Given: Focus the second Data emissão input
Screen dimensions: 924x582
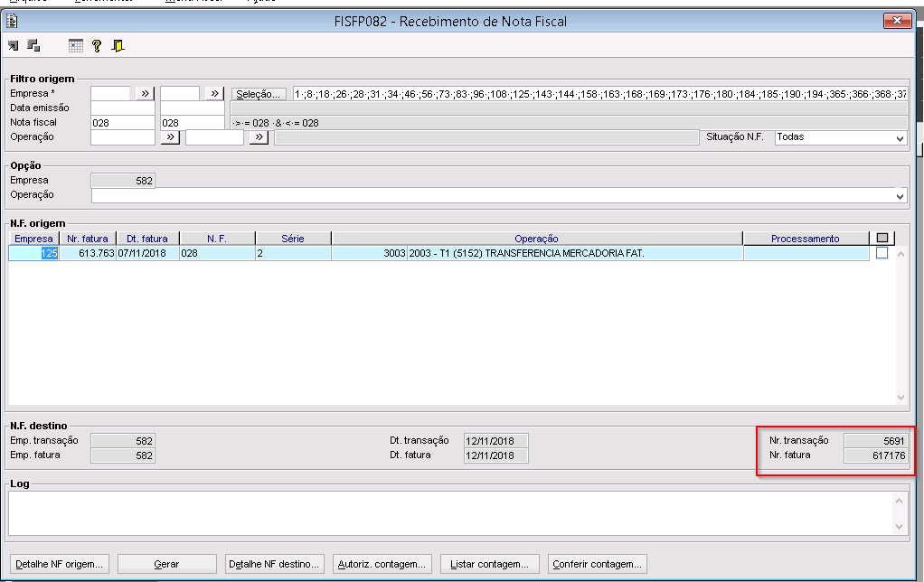Looking at the screenshot, I should click(x=192, y=108).
